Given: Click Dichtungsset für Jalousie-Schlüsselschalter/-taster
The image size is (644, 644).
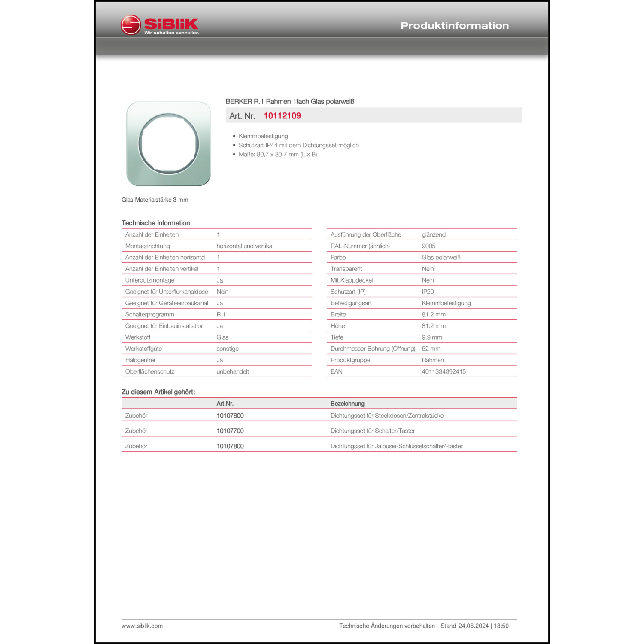Looking at the screenshot, I should tap(397, 446).
